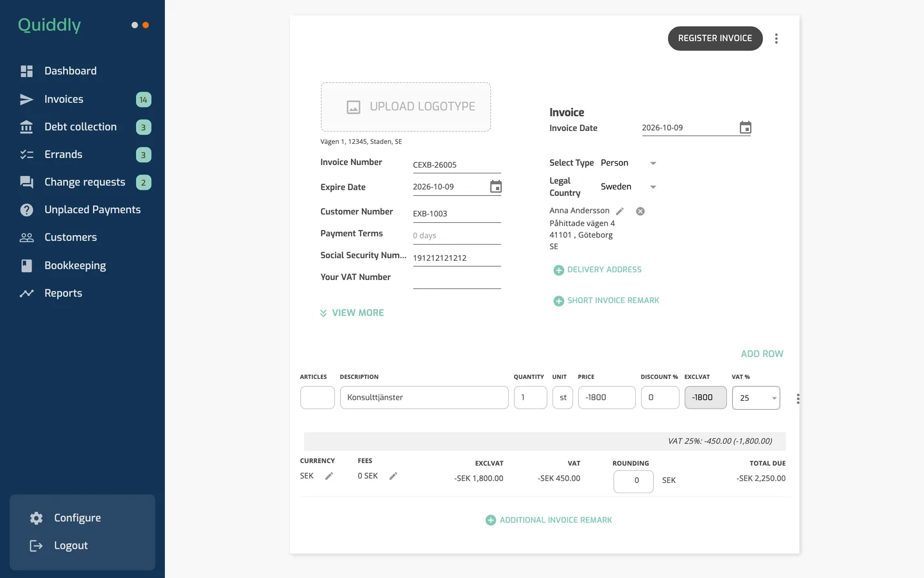Image resolution: width=924 pixels, height=578 pixels.
Task: Click the Logout exit icon
Action: [37, 546]
